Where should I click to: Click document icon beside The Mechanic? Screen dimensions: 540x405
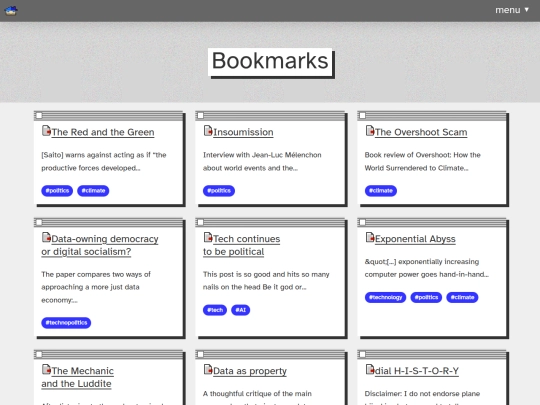pos(46,370)
